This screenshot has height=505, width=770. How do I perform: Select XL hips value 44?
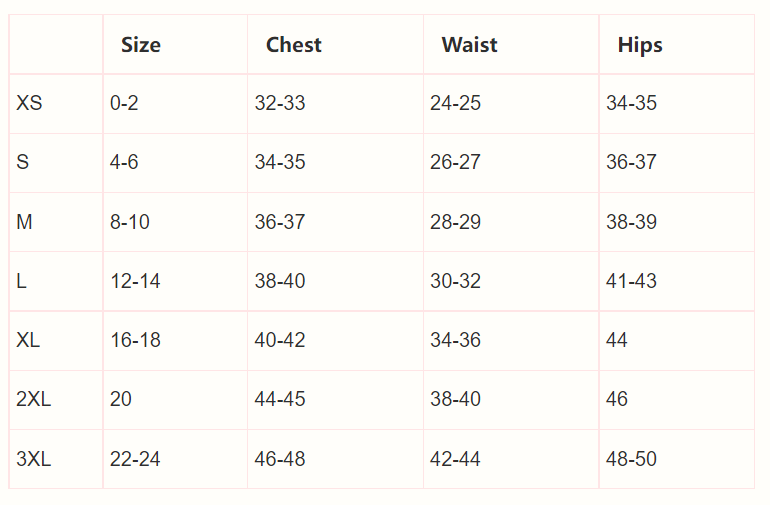pos(616,340)
